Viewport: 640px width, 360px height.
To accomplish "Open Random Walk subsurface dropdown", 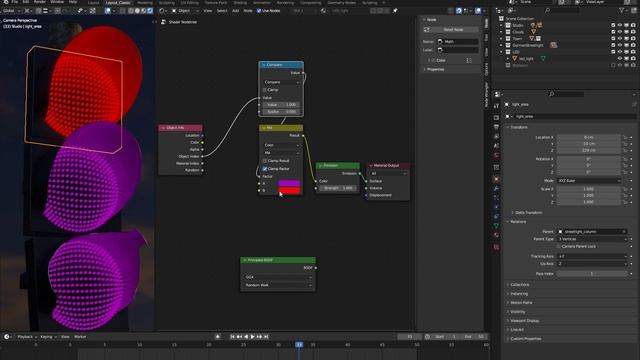I will tap(278, 285).
